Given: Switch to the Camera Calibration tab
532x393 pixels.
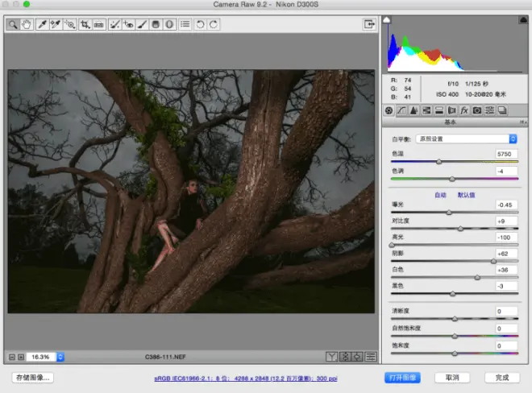Looking at the screenshot, I should click(476, 110).
